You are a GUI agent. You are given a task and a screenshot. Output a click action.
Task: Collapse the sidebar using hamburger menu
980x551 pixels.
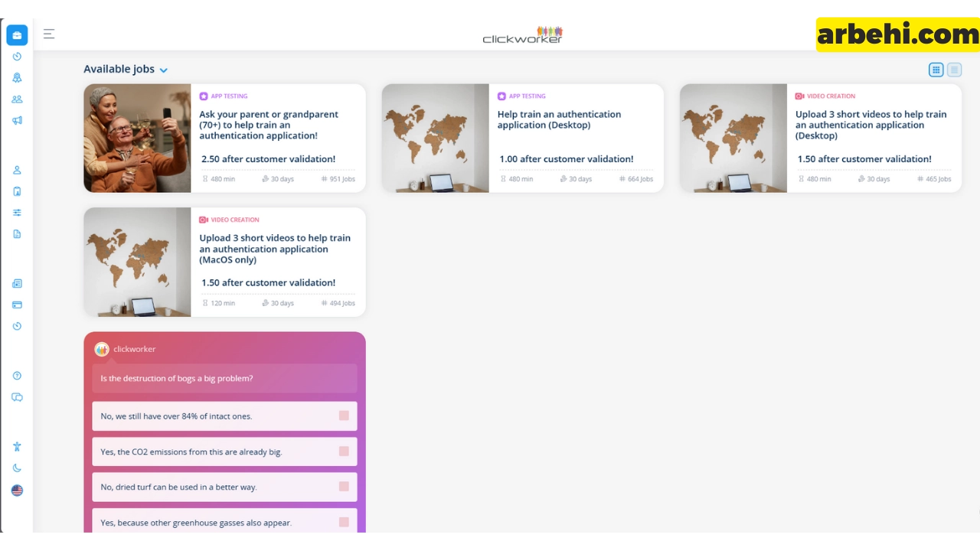click(49, 34)
